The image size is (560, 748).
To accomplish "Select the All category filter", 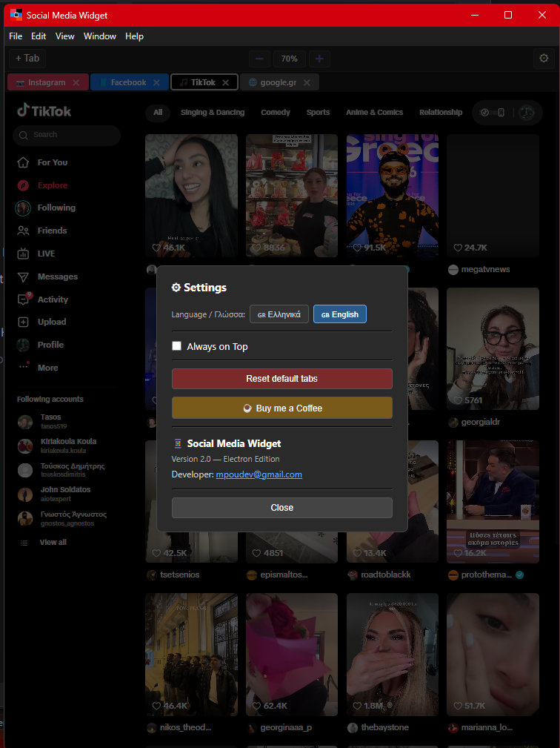I will click(x=158, y=113).
